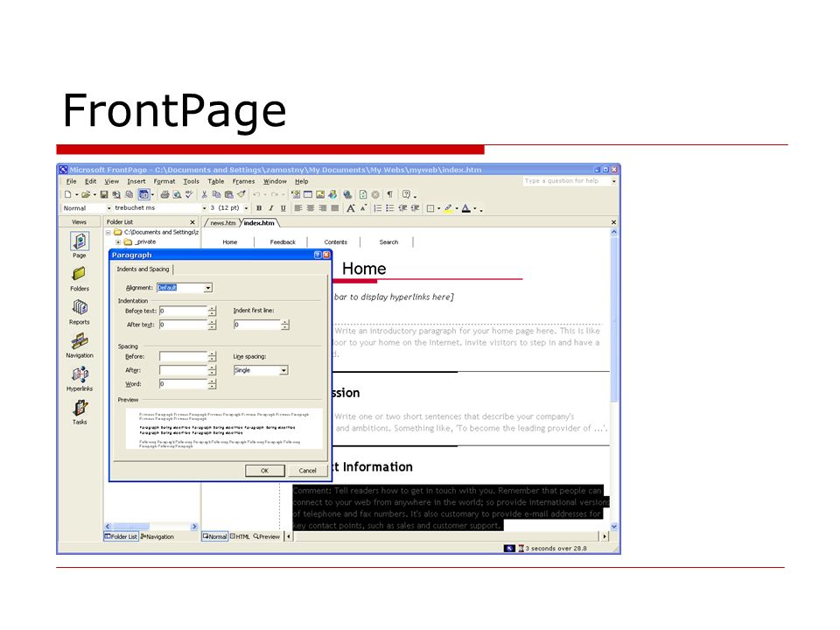
Task: Click the Cut scissors icon
Action: click(x=204, y=194)
